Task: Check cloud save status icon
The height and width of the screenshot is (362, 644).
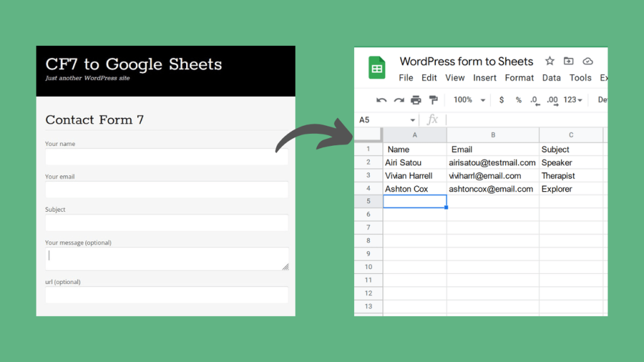Action: [x=588, y=61]
